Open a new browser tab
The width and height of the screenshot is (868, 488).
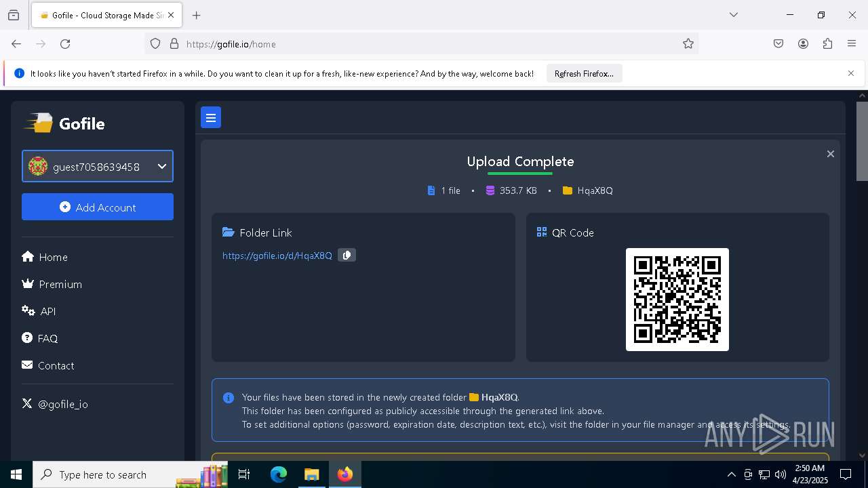197,15
